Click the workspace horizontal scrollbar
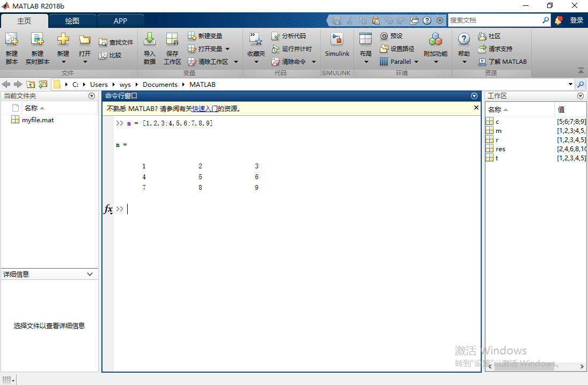The width and height of the screenshot is (588, 385). tap(524, 366)
